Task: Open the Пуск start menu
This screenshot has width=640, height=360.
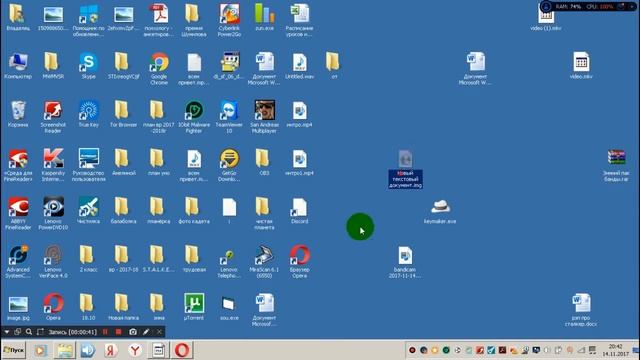Action: (x=13, y=350)
